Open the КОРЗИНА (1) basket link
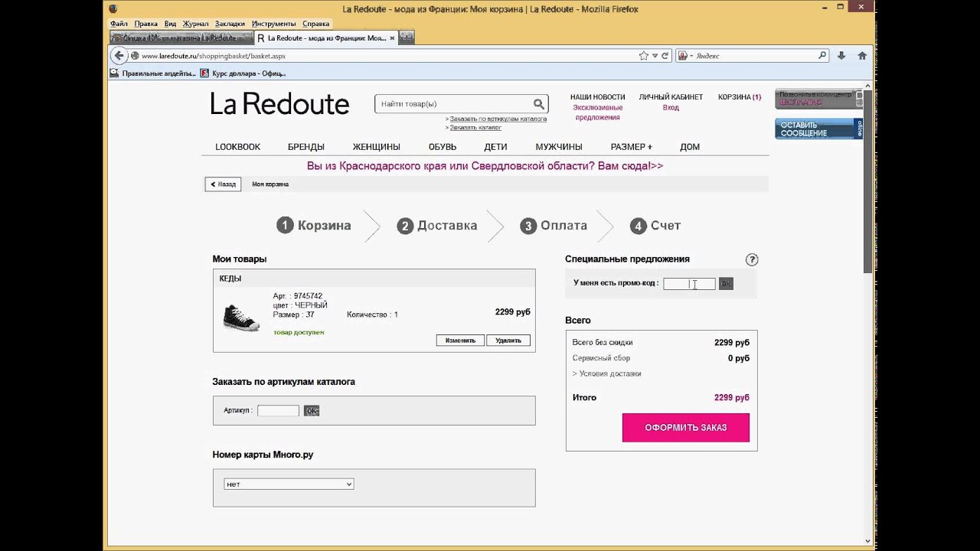Viewport: 980px width, 551px height. pos(740,97)
